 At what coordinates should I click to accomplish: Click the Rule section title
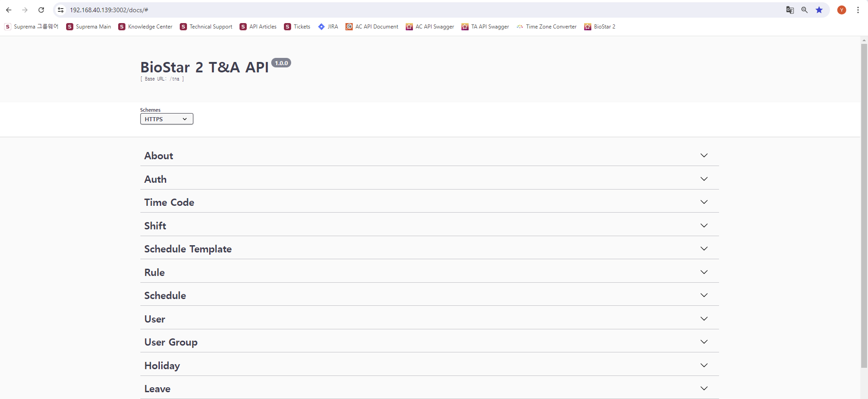(154, 272)
